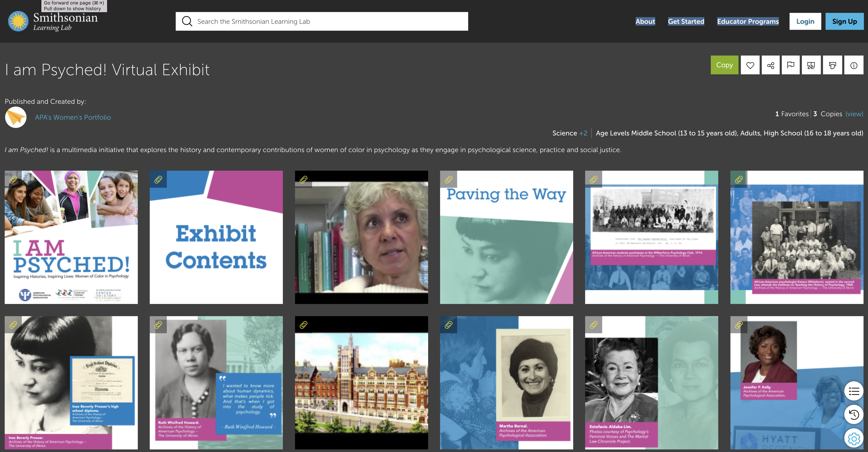
Task: Expand copies list via (view) link
Action: coord(854,114)
